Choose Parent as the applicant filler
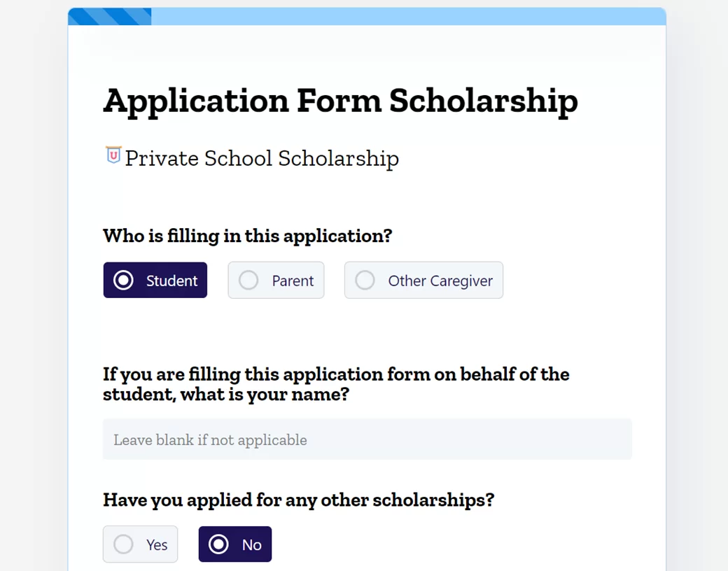This screenshot has height=571, width=728. [276, 280]
